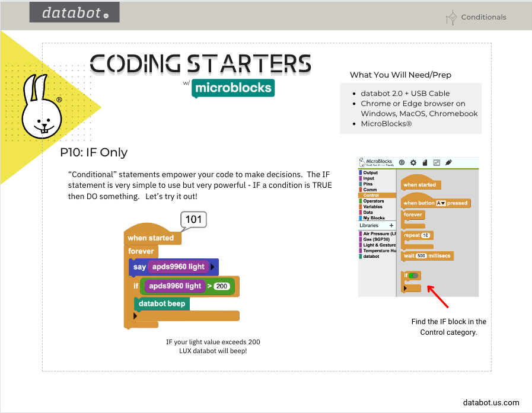This screenshot has height=413, width=532.
Task: Expand the arrow on the palette if block
Action: coord(405,289)
